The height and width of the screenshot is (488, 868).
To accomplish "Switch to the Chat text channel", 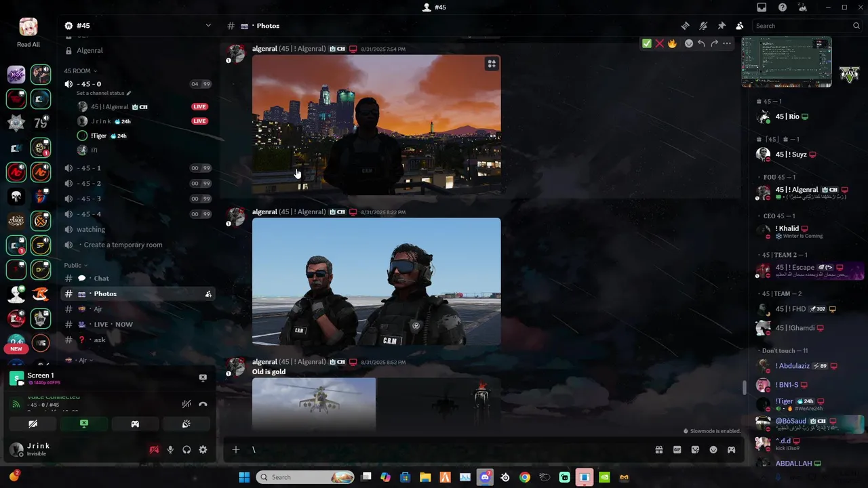I will tap(138, 279).
